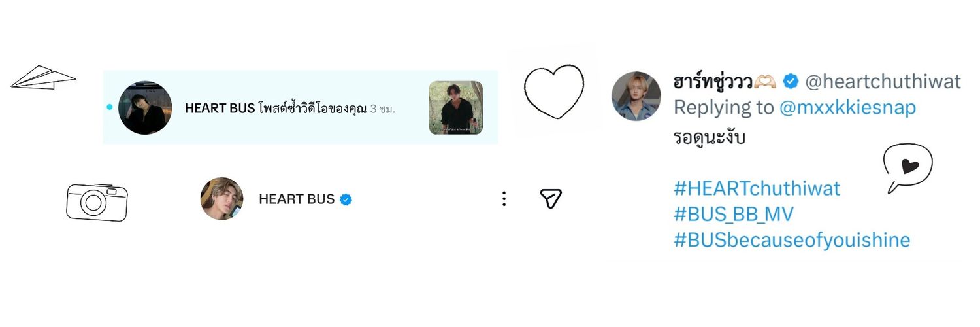Click the speech bubble with heart icon

[x=907, y=168]
